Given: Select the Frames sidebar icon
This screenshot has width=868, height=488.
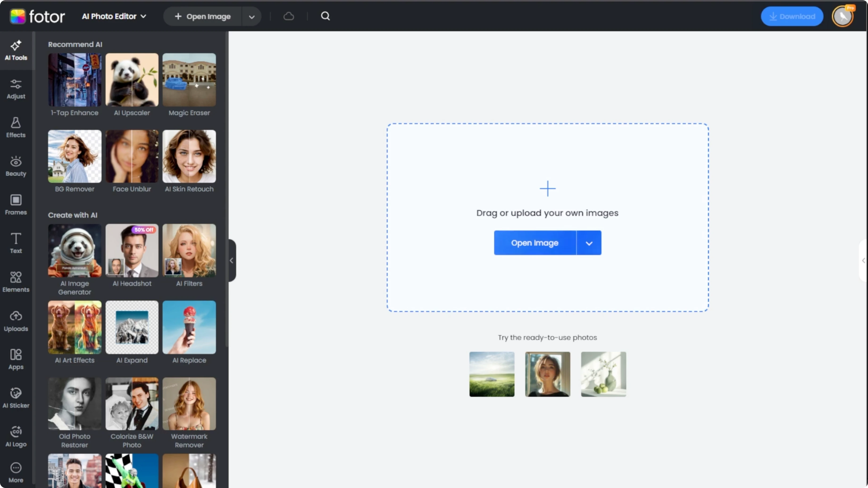Looking at the screenshot, I should (x=16, y=200).
